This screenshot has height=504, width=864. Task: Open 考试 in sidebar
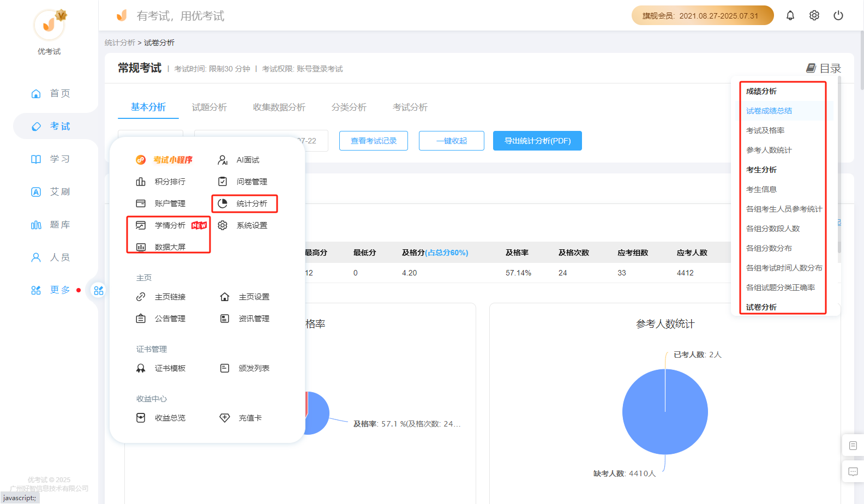click(x=50, y=126)
